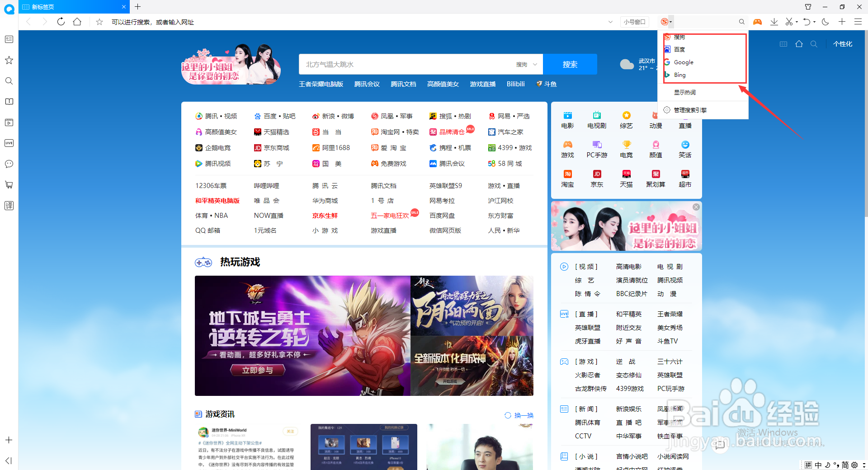Open reading book icon in sidebar
868x470 pixels.
pos(9,102)
